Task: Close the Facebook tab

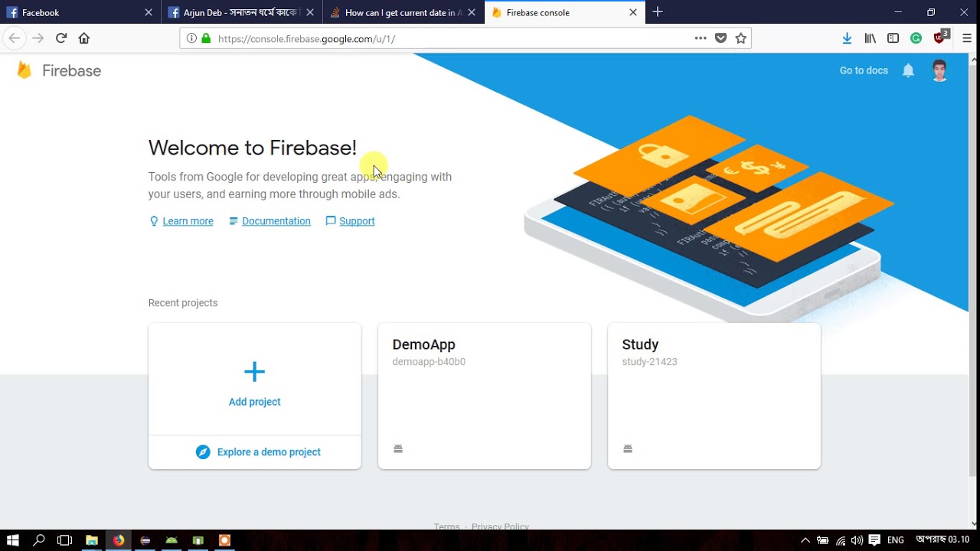Action: 149,12
